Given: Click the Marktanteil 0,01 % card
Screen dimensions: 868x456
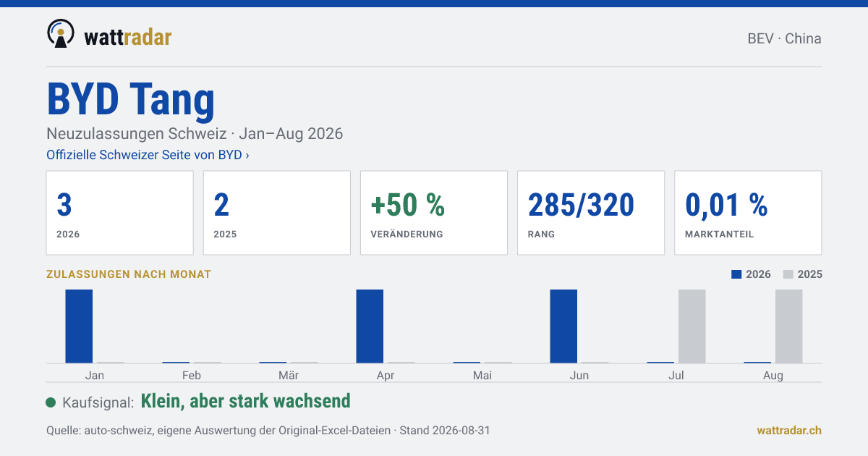Looking at the screenshot, I should (748, 213).
